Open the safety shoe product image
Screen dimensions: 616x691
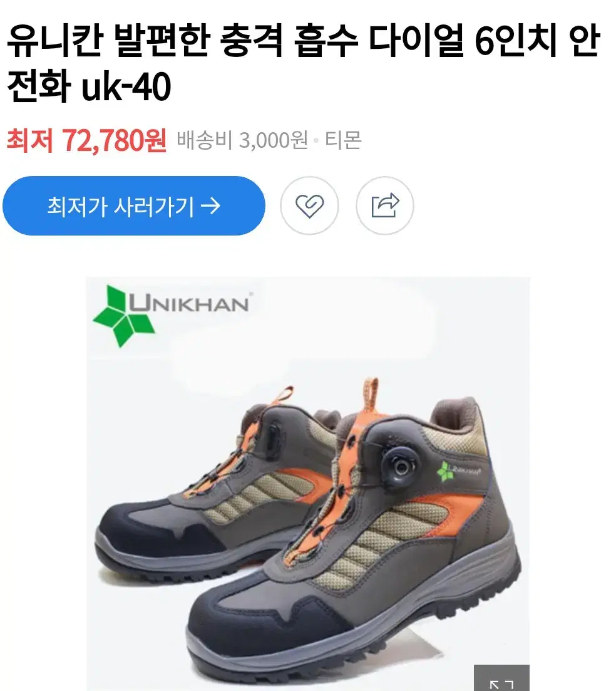click(308, 484)
